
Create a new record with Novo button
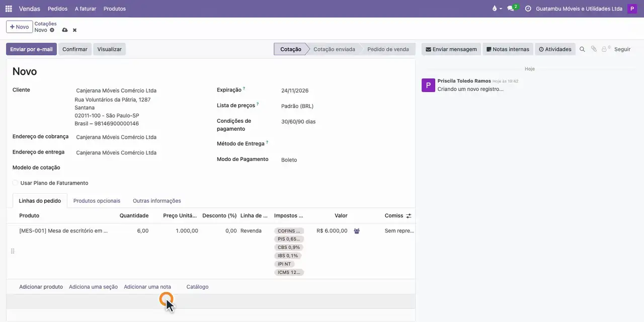pyautogui.click(x=19, y=27)
